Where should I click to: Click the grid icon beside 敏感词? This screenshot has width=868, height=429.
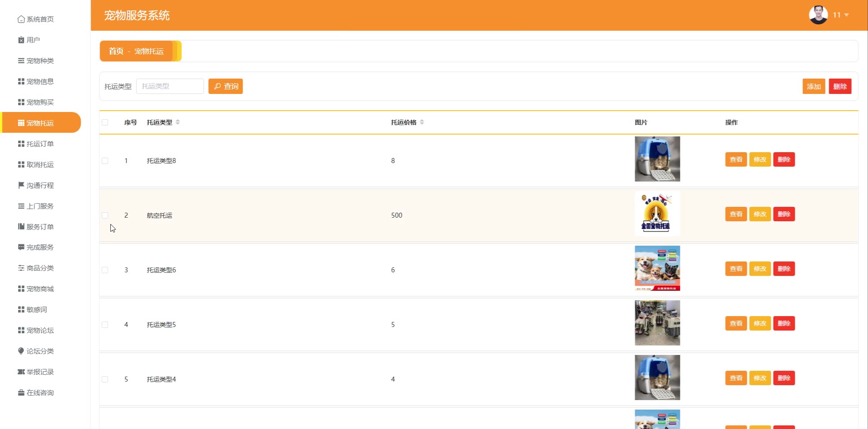tap(21, 309)
